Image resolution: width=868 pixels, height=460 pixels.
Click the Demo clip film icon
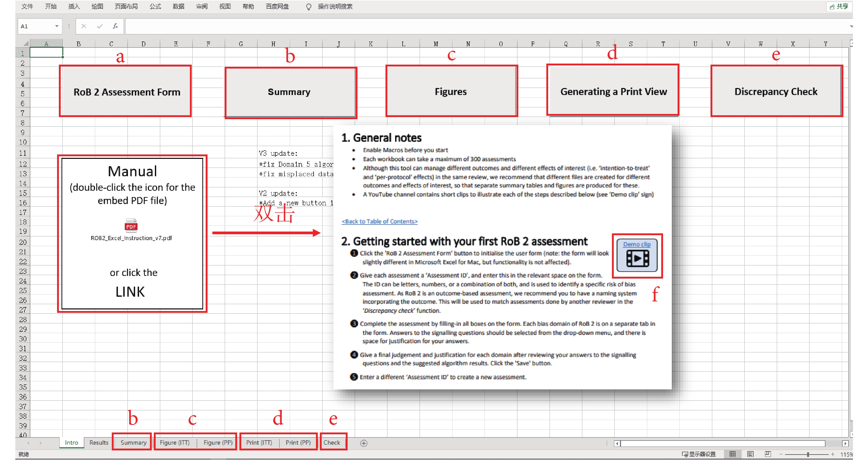click(637, 259)
